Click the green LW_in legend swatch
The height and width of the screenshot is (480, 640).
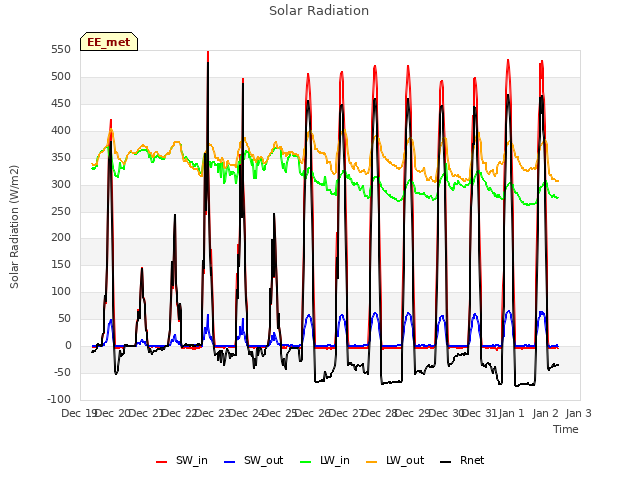(x=306, y=462)
